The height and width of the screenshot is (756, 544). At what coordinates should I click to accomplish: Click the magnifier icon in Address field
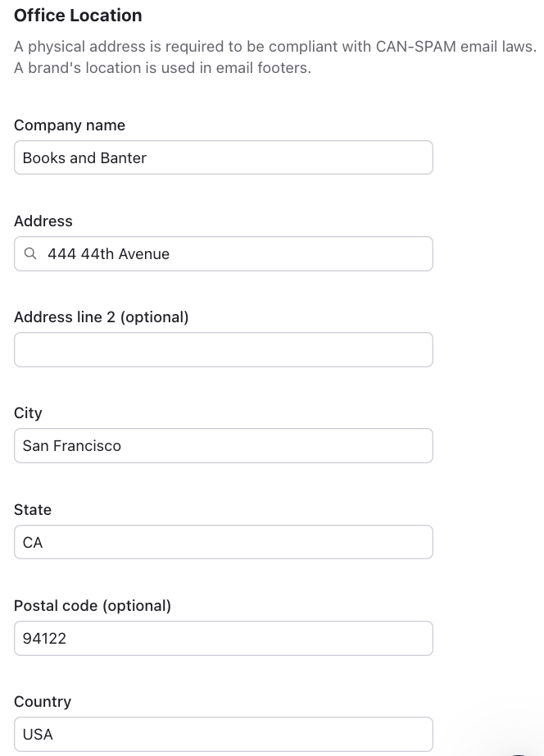(30, 254)
